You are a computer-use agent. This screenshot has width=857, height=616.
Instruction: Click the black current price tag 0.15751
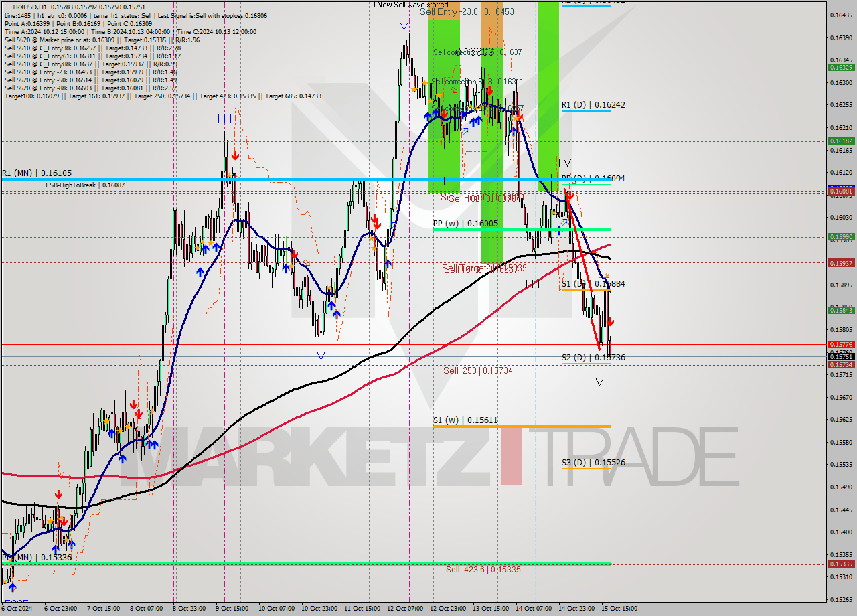point(841,357)
